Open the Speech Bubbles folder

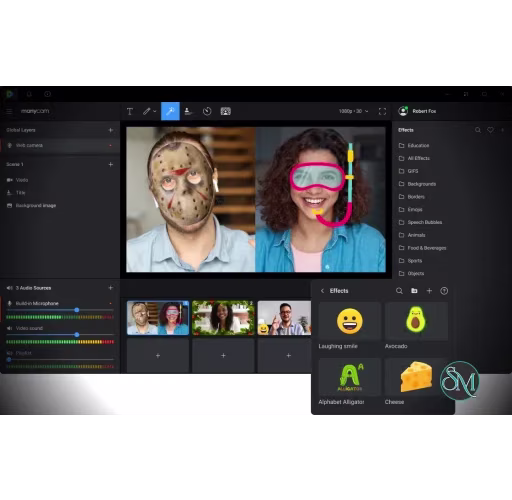point(420,222)
